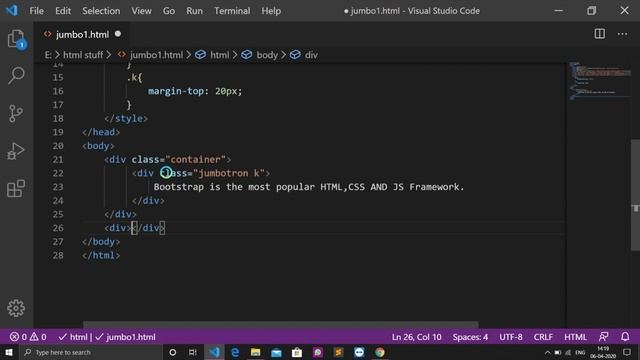Open Google Chrome from taskbar
This screenshot has width=640, height=360.
click(380, 352)
